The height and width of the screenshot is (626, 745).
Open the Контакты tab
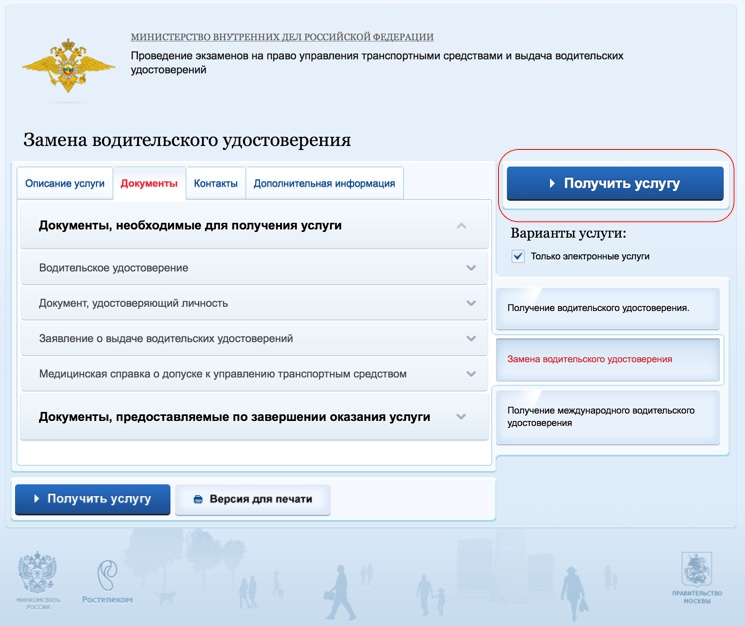tap(216, 184)
